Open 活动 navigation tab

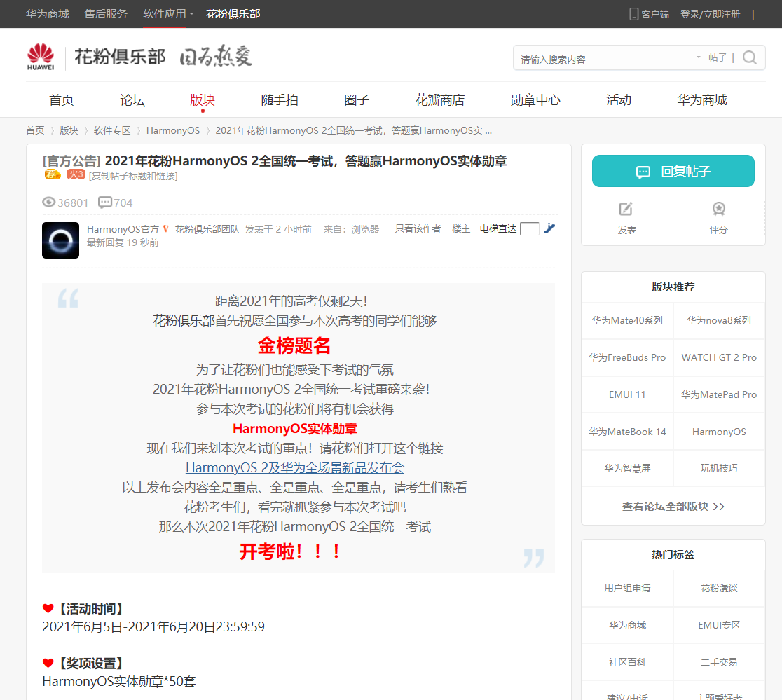[x=619, y=100]
